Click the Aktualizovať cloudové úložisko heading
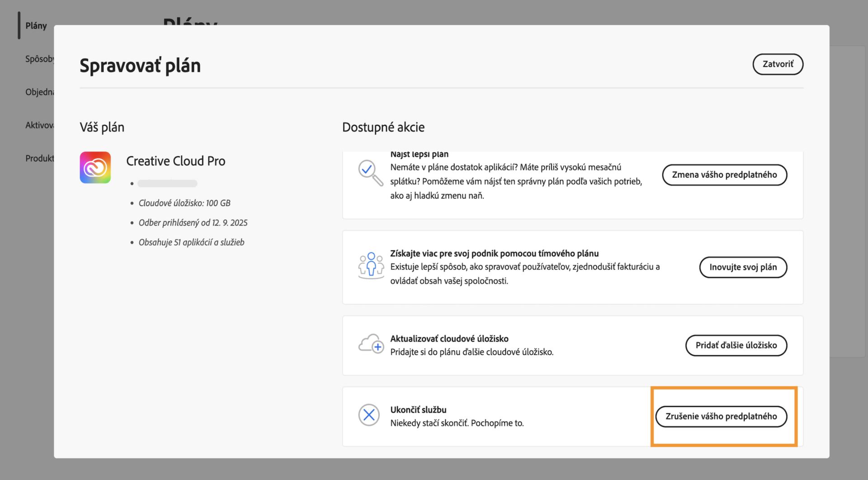 pos(449,338)
